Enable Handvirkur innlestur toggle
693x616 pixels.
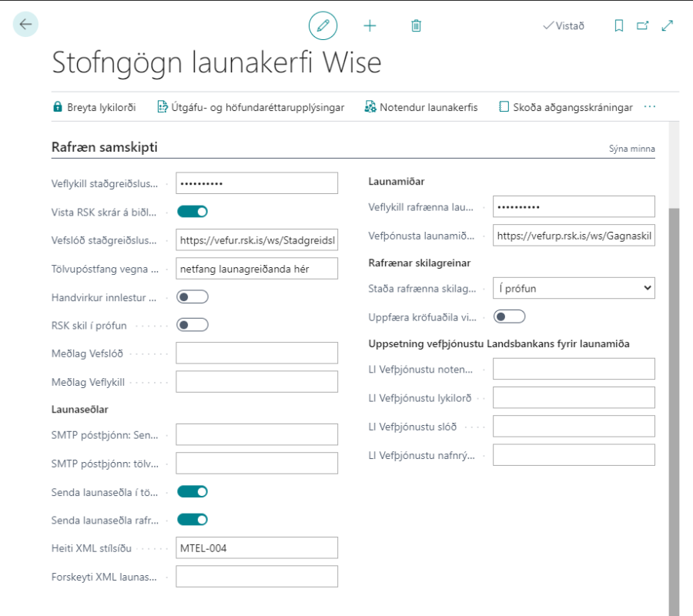(x=192, y=296)
